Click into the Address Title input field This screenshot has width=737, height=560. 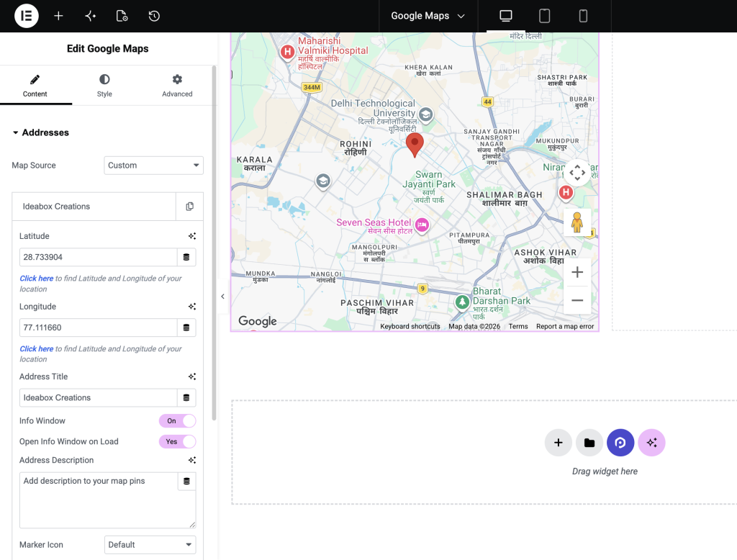point(98,398)
